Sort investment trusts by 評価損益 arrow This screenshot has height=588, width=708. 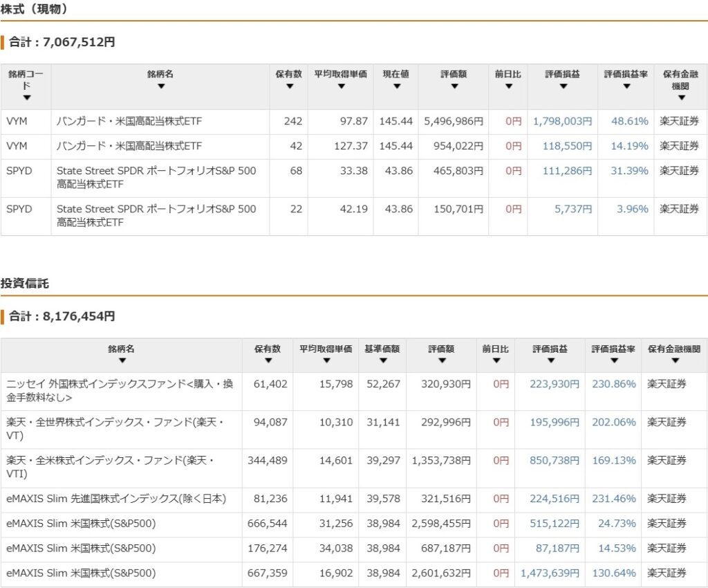[x=550, y=360]
